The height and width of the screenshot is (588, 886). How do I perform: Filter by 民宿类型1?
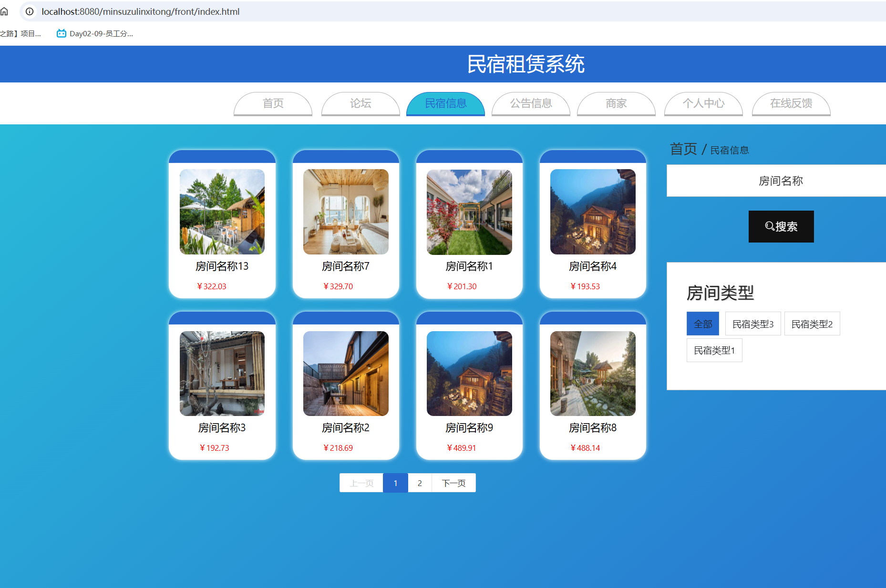714,350
